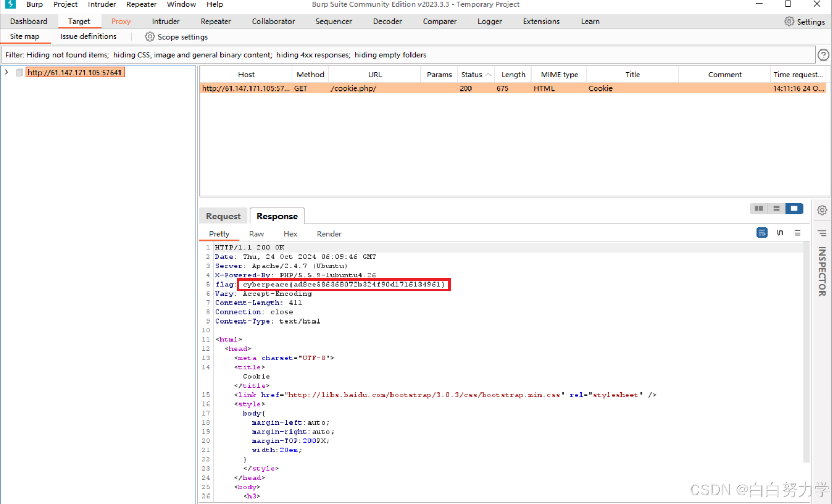The height and width of the screenshot is (504, 832).
Task: Open the Comparer tab
Action: 439,22
